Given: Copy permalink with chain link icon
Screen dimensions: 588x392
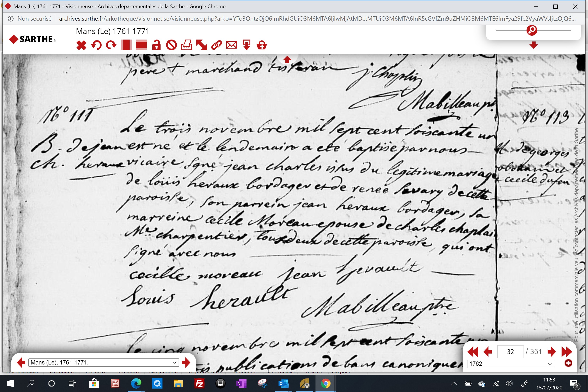Looking at the screenshot, I should (x=216, y=45).
